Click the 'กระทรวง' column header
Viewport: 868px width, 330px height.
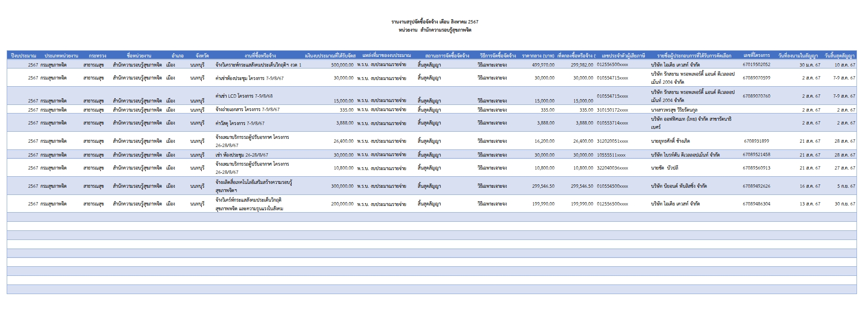pos(98,56)
